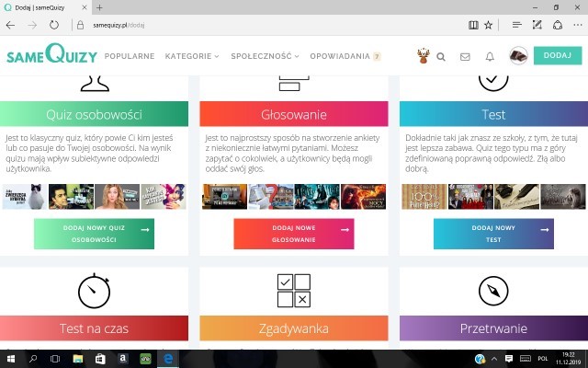Screen dimensions: 588x368
Task: Expand the Kategorie dropdown menu
Action: pyautogui.click(x=192, y=56)
